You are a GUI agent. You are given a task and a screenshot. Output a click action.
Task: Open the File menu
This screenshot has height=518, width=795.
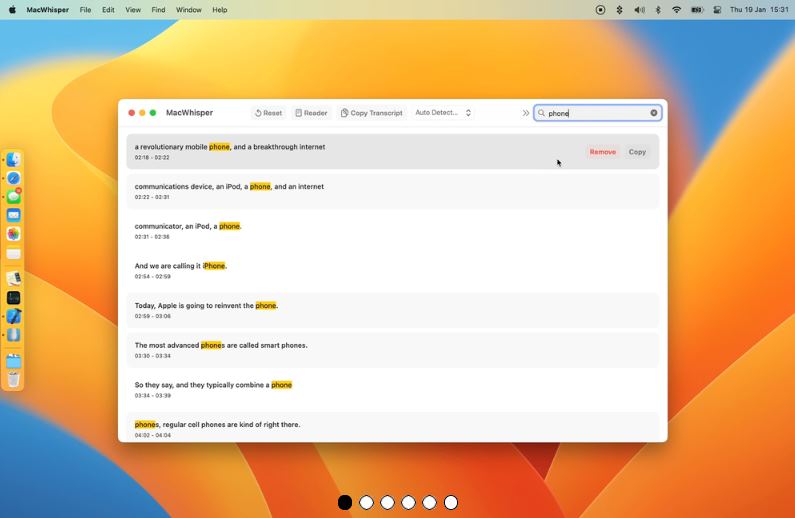(85, 10)
